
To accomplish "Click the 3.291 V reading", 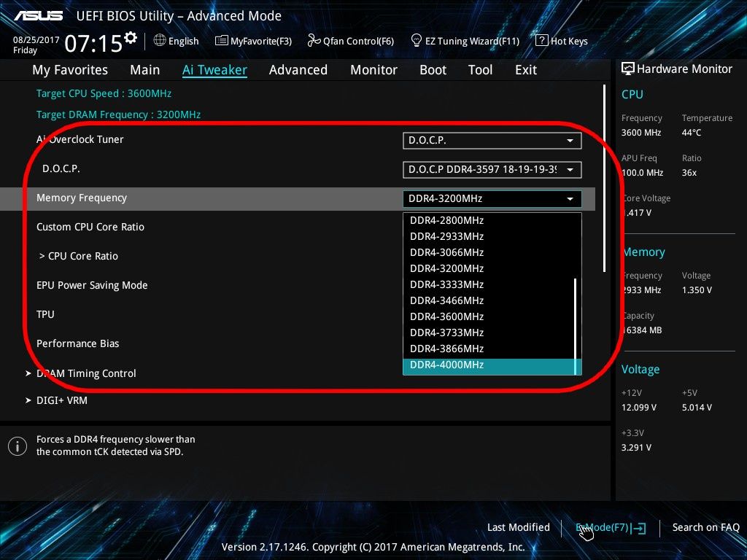I will pos(636,448).
